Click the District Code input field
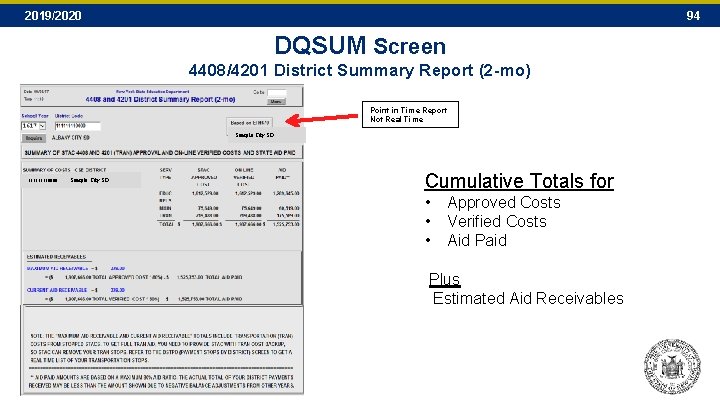Screen dimensions: 720x405 point(77,126)
